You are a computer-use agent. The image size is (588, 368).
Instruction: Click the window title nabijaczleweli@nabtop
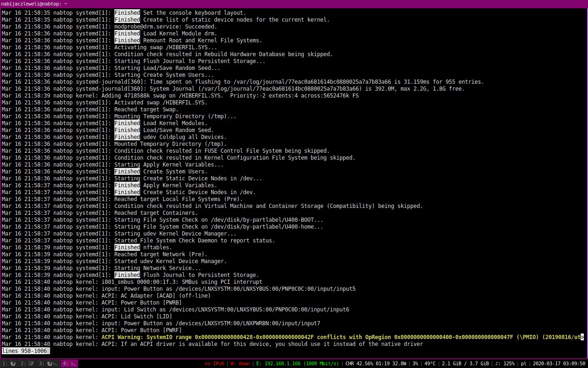point(34,4)
